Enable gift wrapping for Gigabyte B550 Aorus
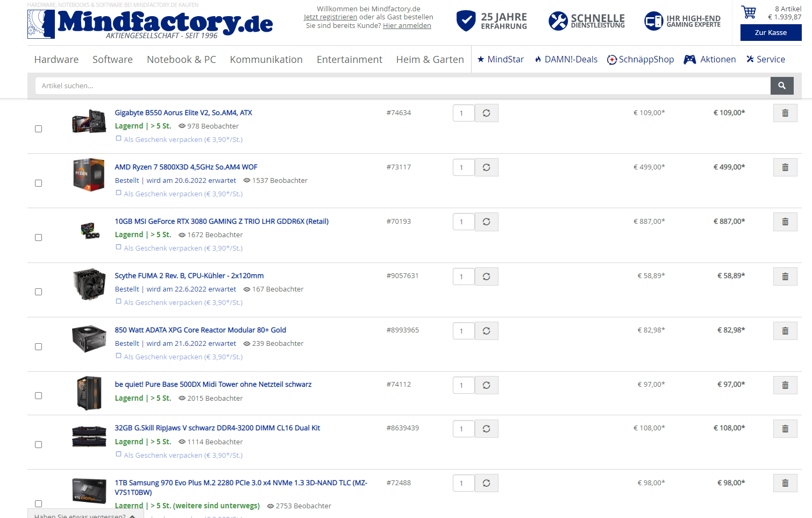Screen dimensions: 812x518 point(119,139)
